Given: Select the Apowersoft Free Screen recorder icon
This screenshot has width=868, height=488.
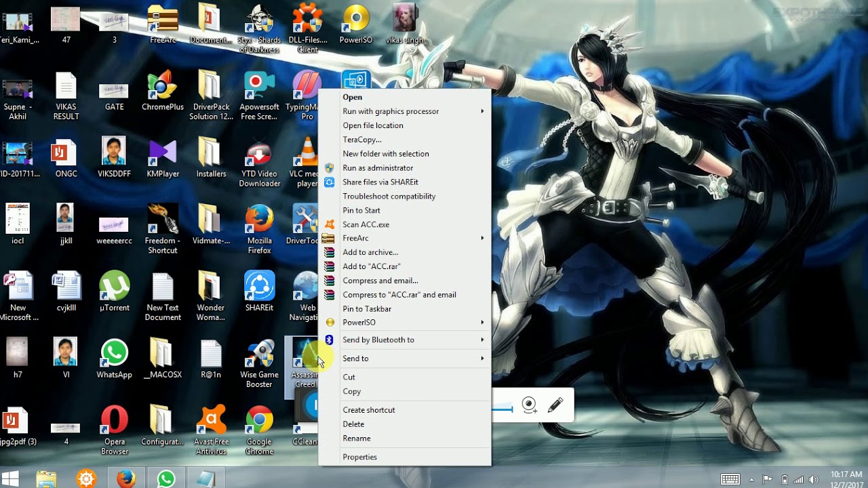Looking at the screenshot, I should [x=259, y=96].
